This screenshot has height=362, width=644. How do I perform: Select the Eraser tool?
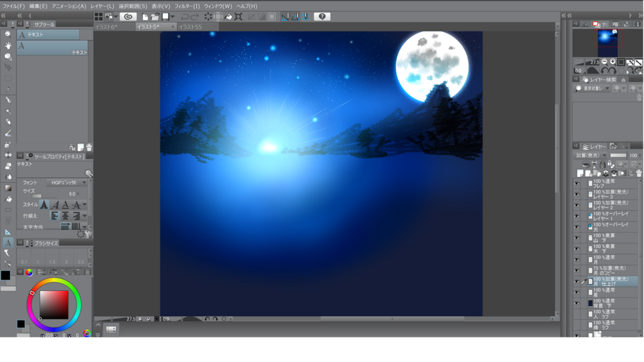coord(8,166)
